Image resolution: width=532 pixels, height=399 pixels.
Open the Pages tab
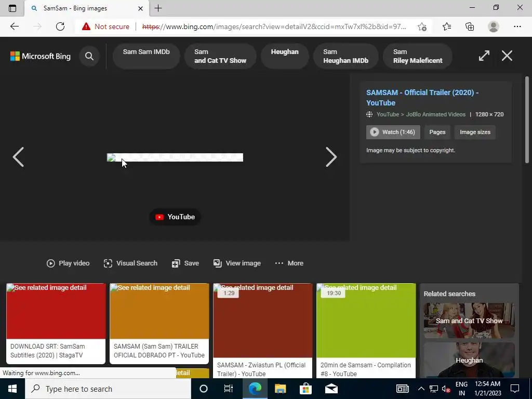pos(437,132)
